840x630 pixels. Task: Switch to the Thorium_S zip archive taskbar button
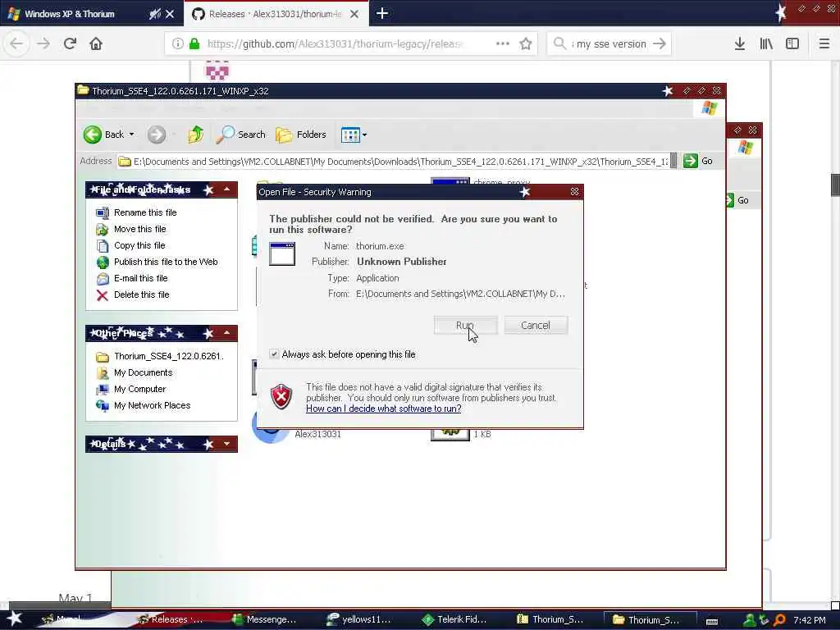(x=550, y=619)
